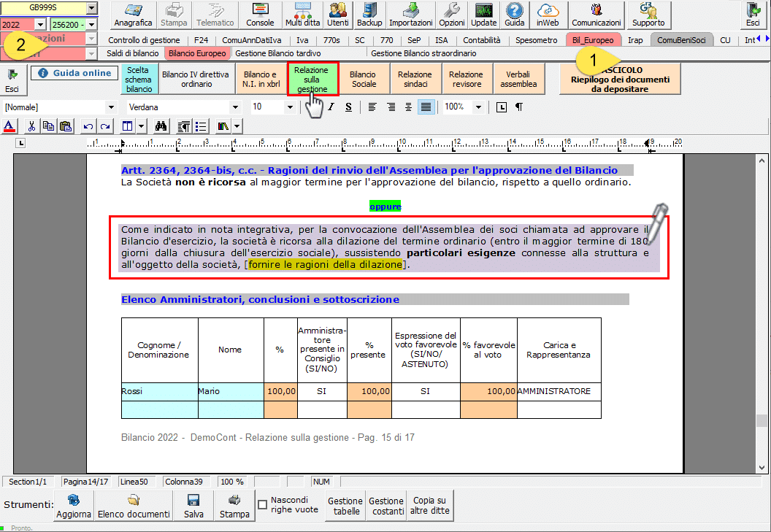Image resolution: width=771 pixels, height=532 pixels.
Task: Toggle bulleted list
Action: 201,126
